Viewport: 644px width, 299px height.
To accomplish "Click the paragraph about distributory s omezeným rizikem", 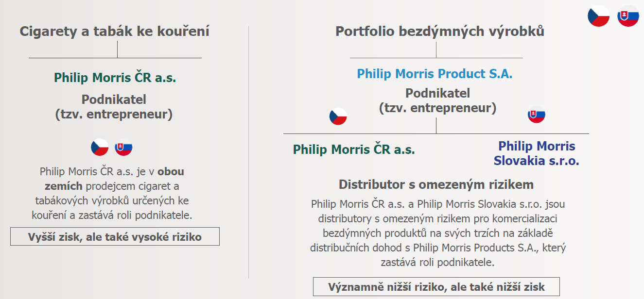I will coord(437,233).
